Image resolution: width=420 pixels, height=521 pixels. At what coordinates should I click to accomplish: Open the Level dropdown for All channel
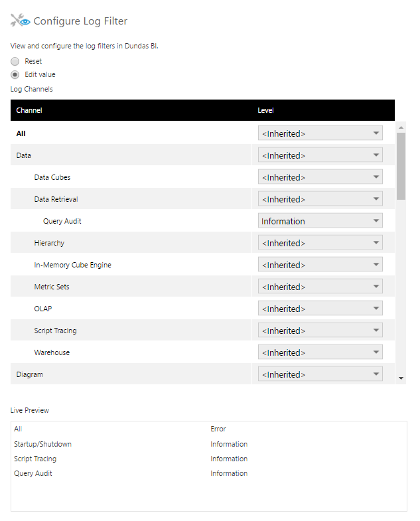320,133
